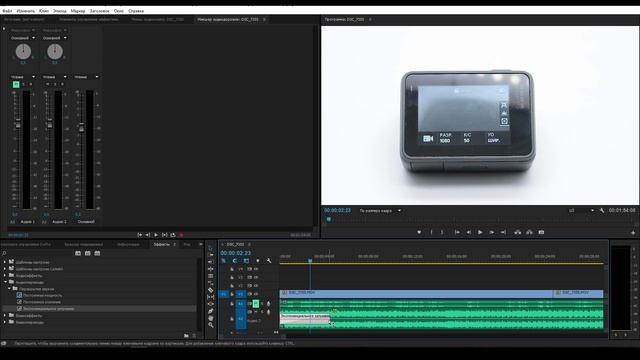The height and width of the screenshot is (360, 640).
Task: Expand the "Видеоэффекты" folder in Effects
Action: click(x=5, y=316)
